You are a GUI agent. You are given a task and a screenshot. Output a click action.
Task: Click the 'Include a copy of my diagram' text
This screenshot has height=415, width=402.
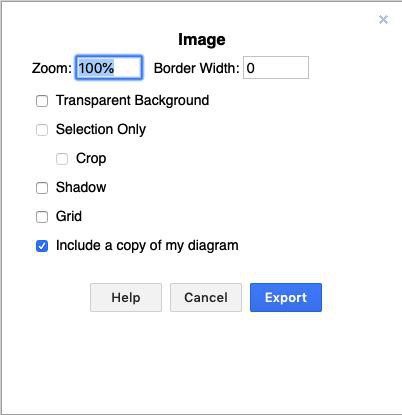[x=147, y=246]
